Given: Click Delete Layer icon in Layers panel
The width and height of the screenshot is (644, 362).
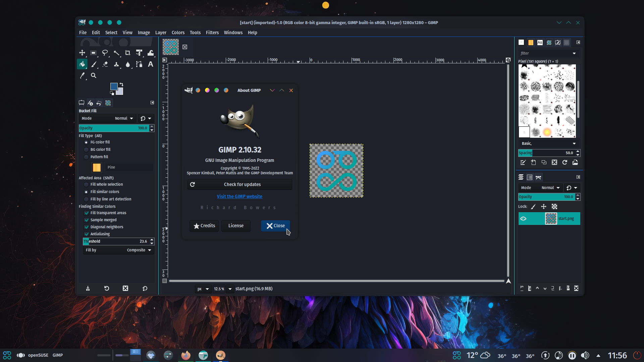Looking at the screenshot, I should point(576,288).
